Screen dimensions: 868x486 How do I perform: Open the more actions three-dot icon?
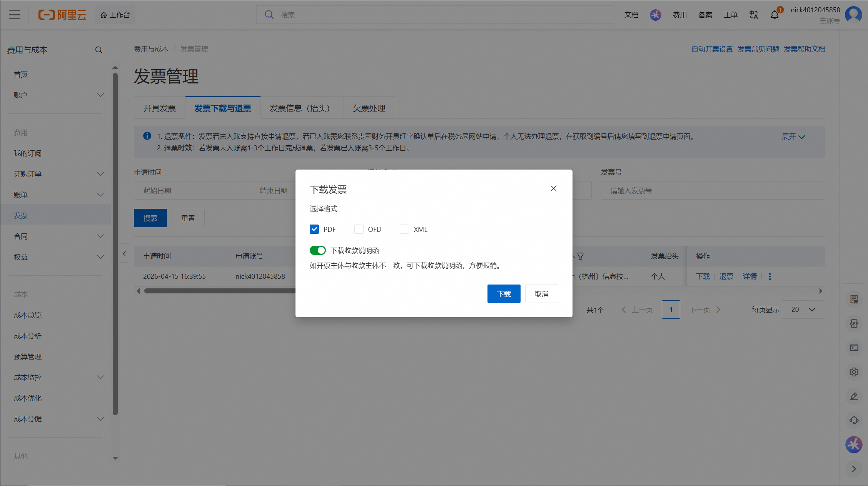pos(770,276)
